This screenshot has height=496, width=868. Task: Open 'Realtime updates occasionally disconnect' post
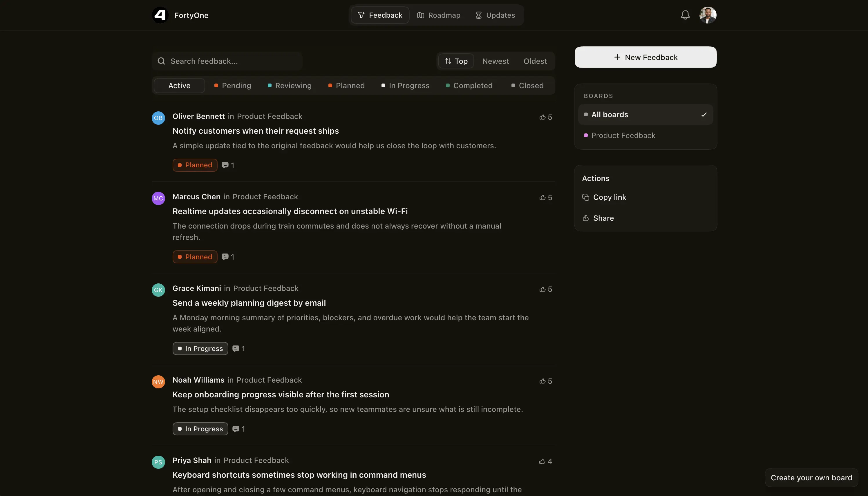coord(290,211)
